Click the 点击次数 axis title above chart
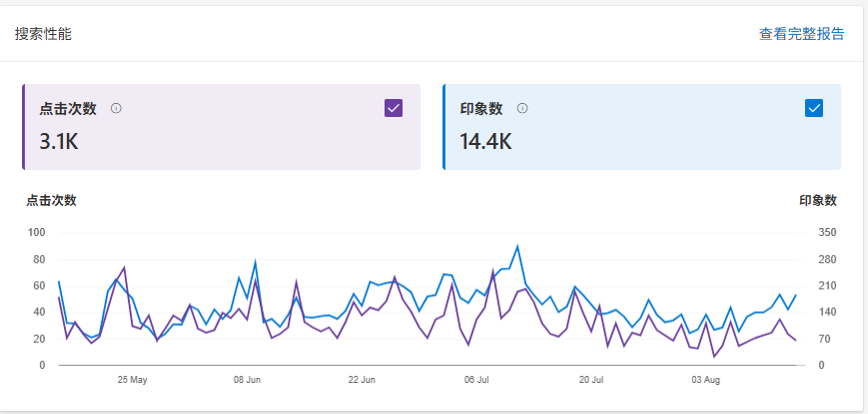Image resolution: width=868 pixels, height=414 pixels. point(51,200)
